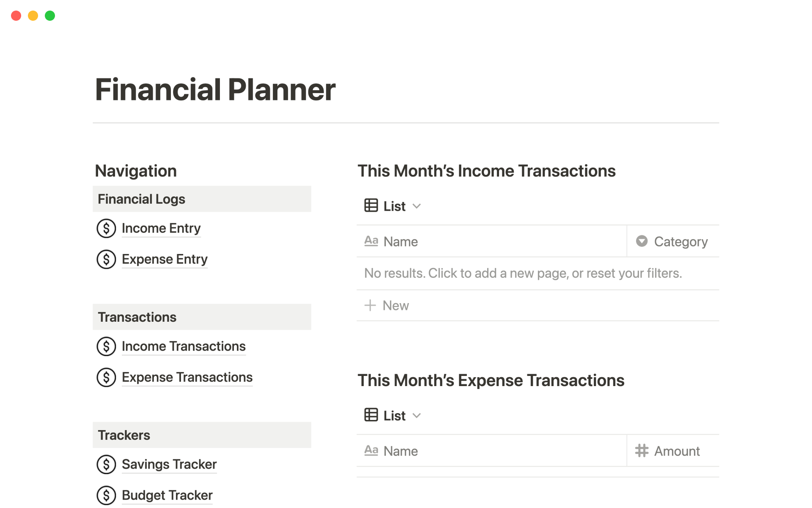812x508 pixels.
Task: Click the dollar icon beside Income Entry
Action: 106,229
